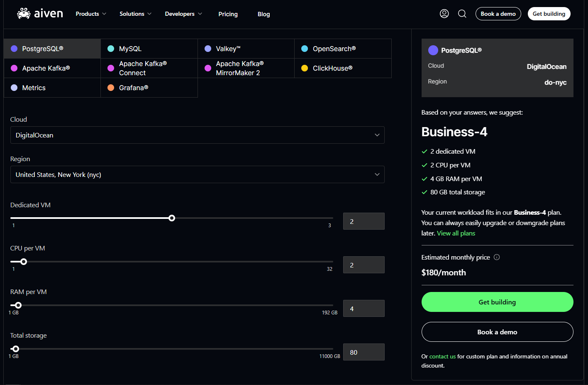Follow the contact us link
The height and width of the screenshot is (385, 588).
coord(442,356)
